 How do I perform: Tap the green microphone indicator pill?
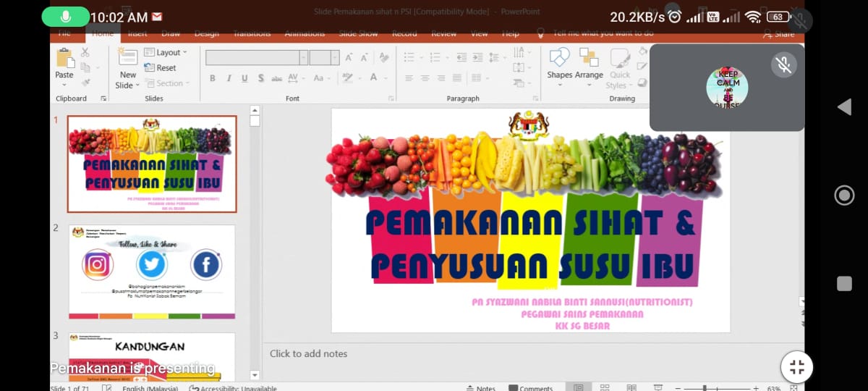[66, 16]
